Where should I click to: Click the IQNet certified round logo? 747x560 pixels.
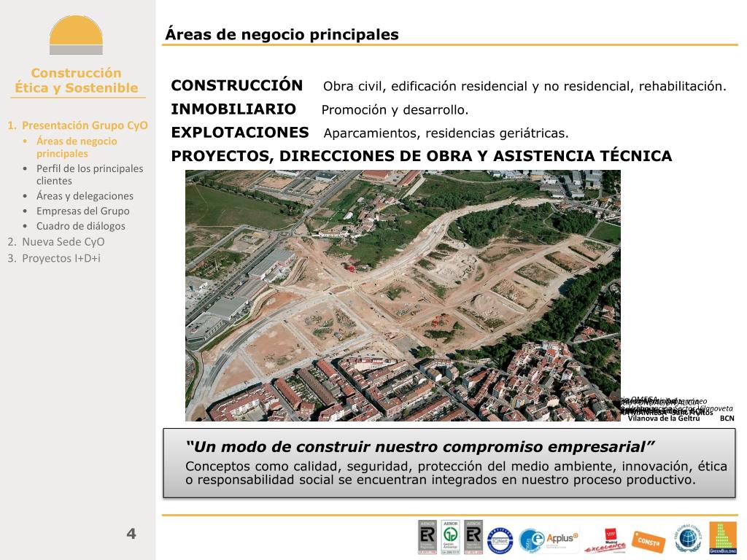click(x=500, y=540)
